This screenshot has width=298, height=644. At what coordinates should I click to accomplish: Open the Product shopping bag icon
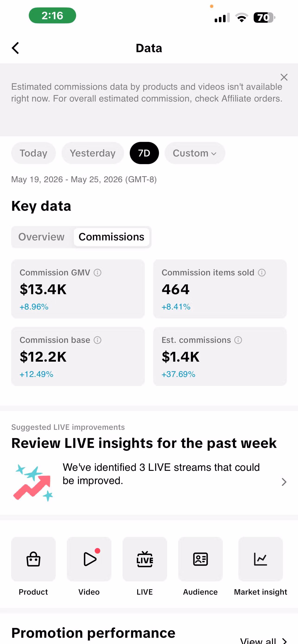33,559
